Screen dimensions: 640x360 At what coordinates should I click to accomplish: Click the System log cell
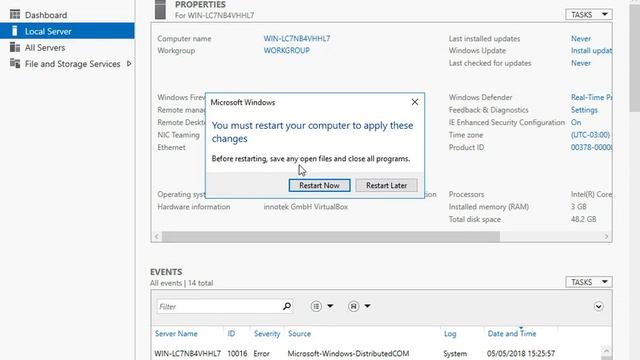point(455,353)
